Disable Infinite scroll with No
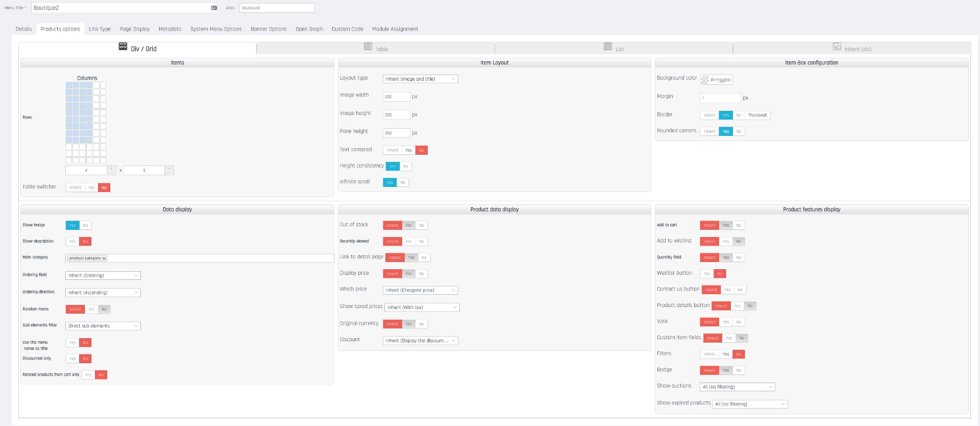 [x=403, y=182]
